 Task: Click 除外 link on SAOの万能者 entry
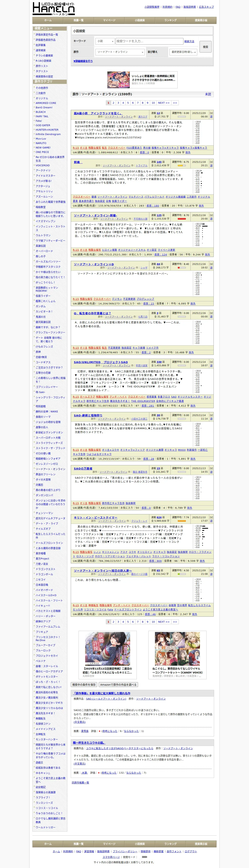[189, 508]
